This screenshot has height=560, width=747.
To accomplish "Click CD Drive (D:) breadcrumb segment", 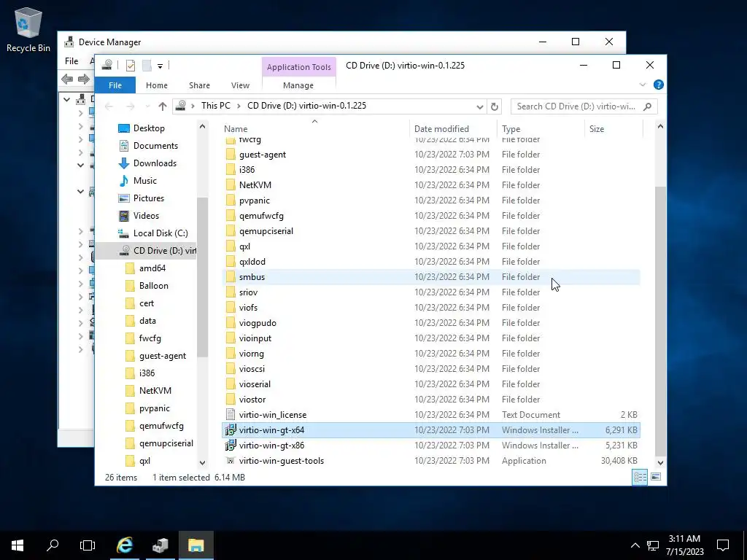I will (306, 106).
